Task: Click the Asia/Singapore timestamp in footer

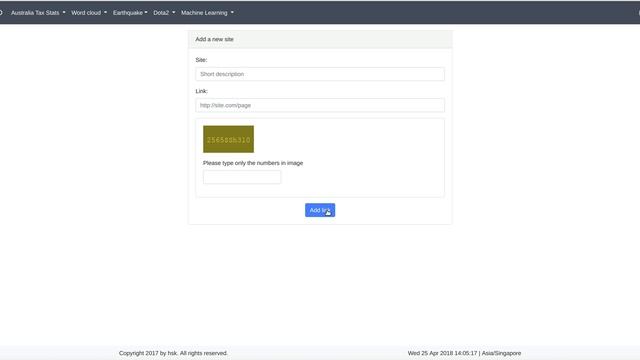Action: (x=464, y=353)
